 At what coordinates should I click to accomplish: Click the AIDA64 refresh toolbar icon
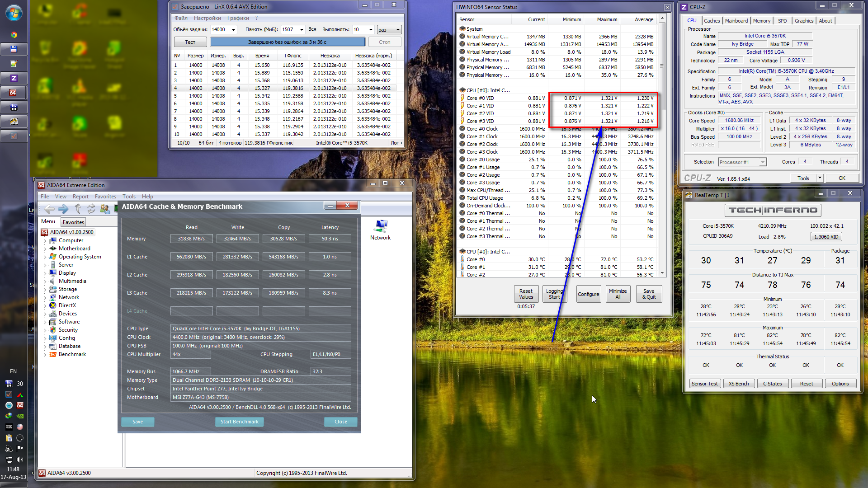[x=91, y=209]
